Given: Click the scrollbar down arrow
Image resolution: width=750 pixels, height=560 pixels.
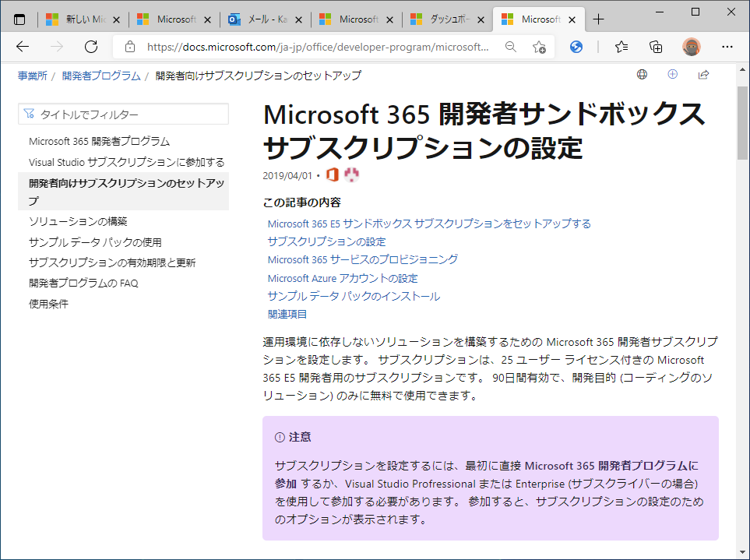Looking at the screenshot, I should (x=742, y=553).
